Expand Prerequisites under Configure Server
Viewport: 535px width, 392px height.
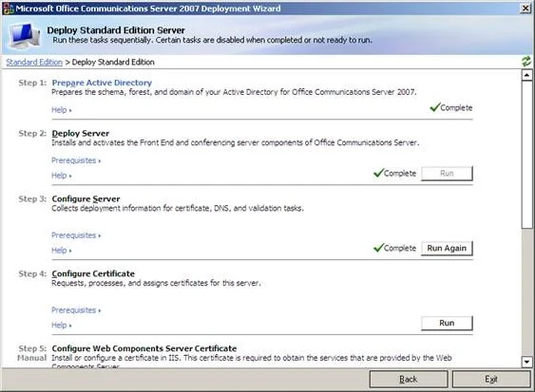pyautogui.click(x=76, y=235)
